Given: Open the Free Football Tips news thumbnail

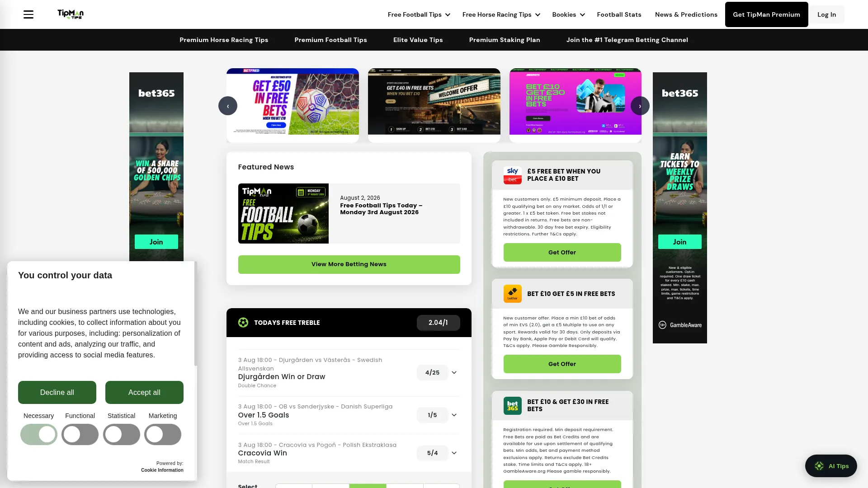Looking at the screenshot, I should click(x=283, y=213).
